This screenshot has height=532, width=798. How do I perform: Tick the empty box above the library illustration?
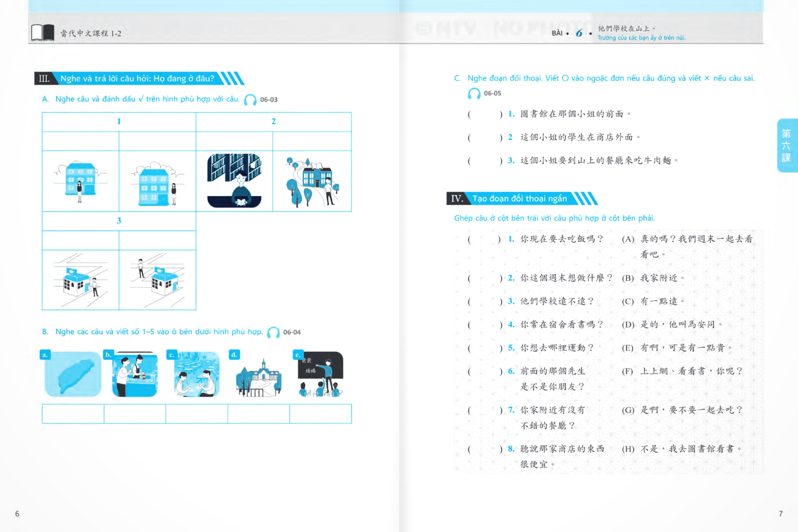(x=234, y=141)
